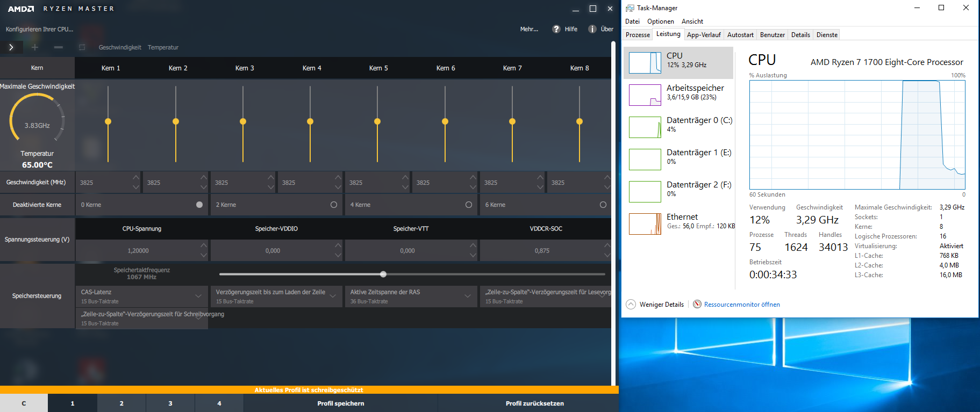Click the Temperatur view label
The height and width of the screenshot is (412, 980).
click(163, 47)
